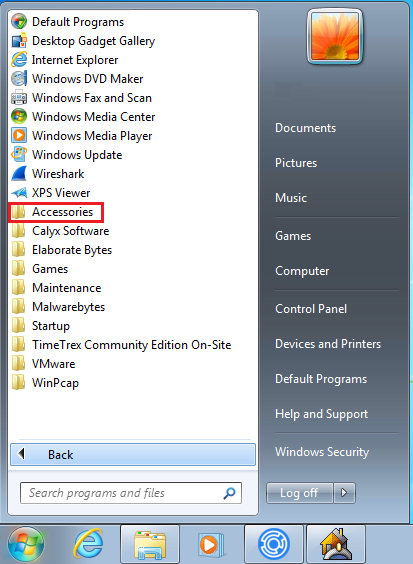Screen dimensions: 413x564
Task: Click the Windows Start orb
Action: point(26,544)
